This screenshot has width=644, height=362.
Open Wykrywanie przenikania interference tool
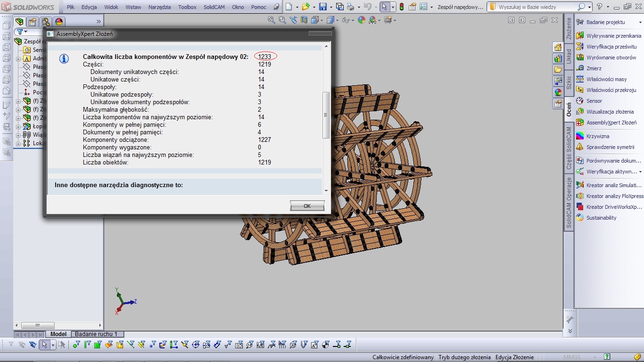point(613,36)
